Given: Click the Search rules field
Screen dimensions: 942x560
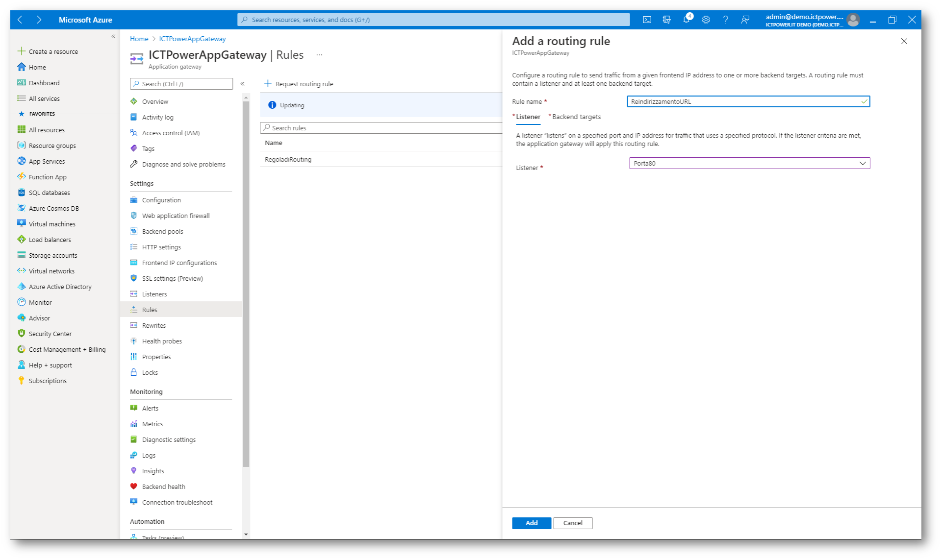Looking at the screenshot, I should 381,128.
